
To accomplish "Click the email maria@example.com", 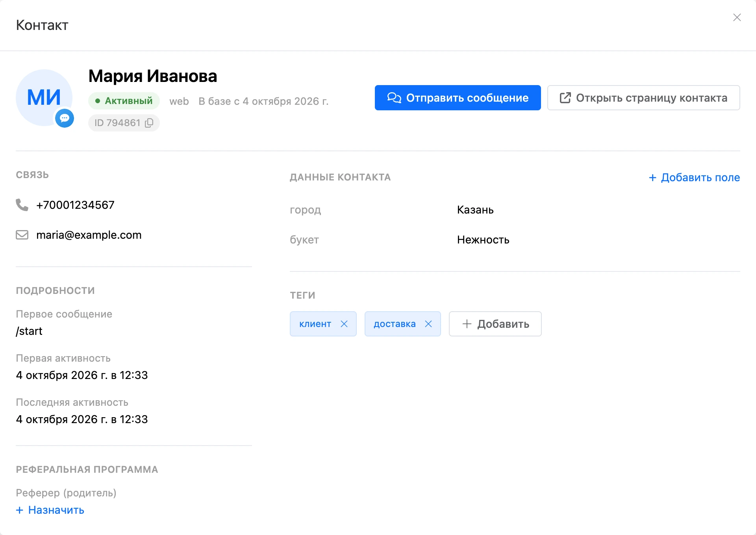I will tap(89, 235).
